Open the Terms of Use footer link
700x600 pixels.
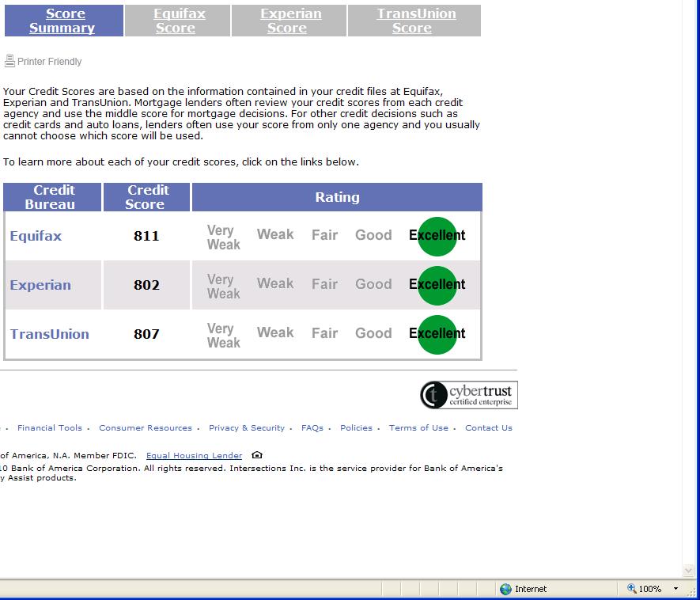point(418,427)
